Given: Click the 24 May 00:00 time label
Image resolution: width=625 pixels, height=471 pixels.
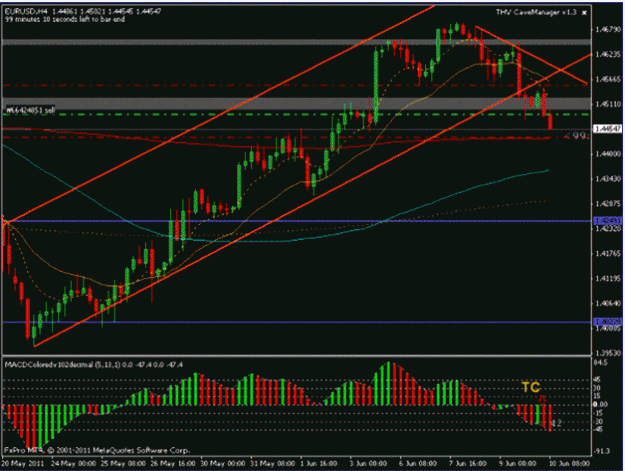Looking at the screenshot, I should (x=73, y=463).
